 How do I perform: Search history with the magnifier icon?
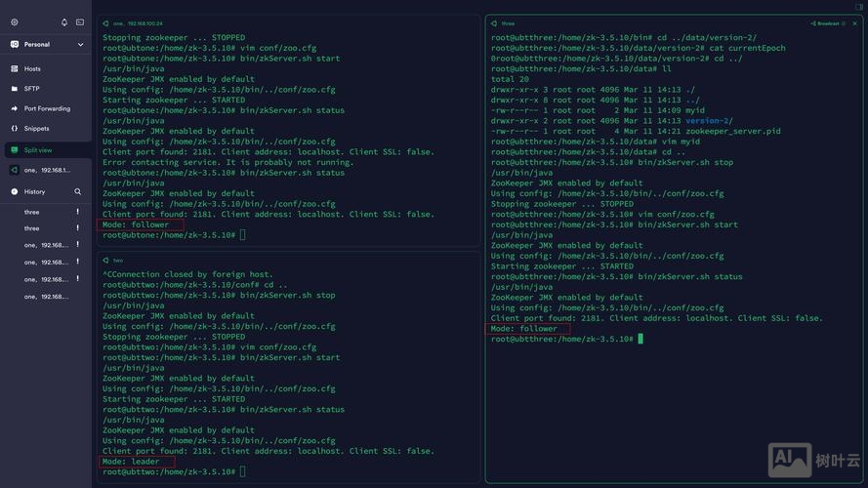pos(77,191)
